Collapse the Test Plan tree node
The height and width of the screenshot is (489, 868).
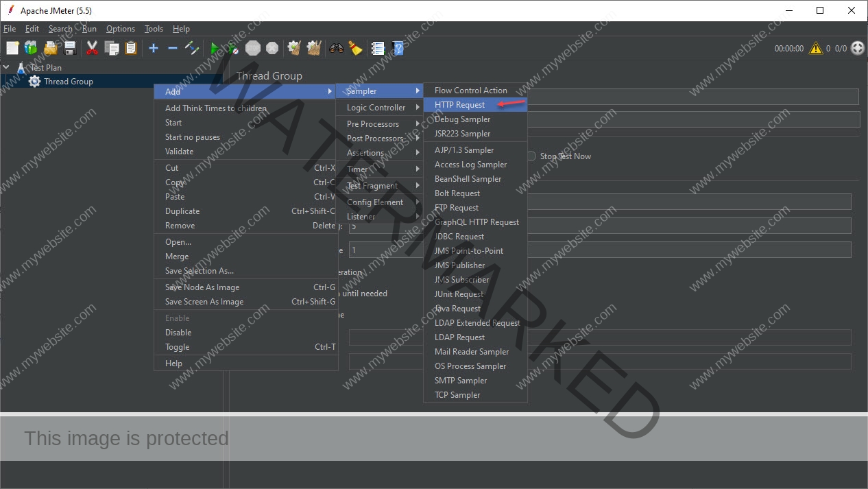coord(5,67)
